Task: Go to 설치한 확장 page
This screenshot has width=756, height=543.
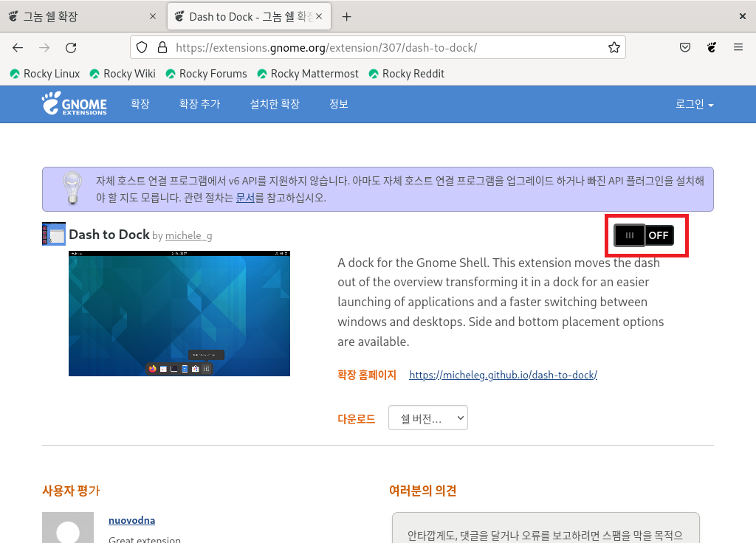Action: coord(275,104)
